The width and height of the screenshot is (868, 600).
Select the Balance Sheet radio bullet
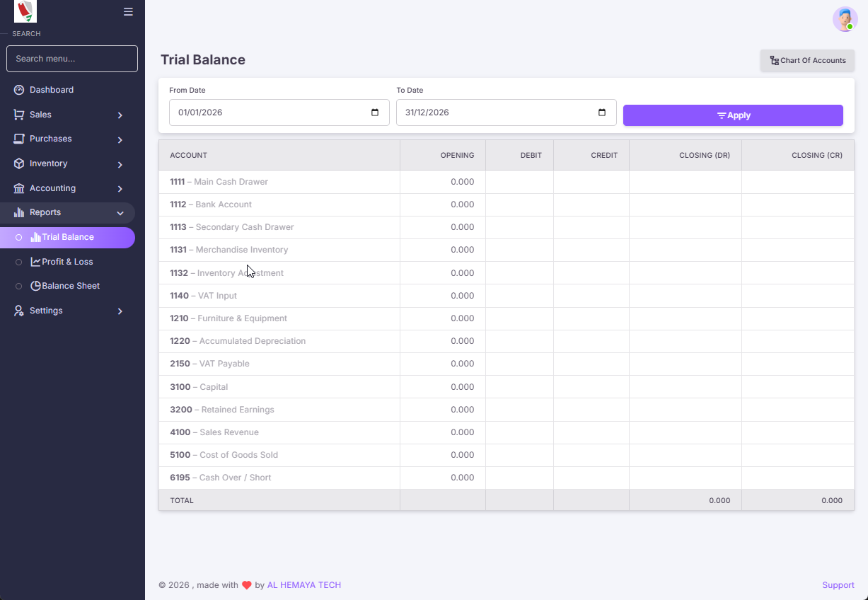19,286
